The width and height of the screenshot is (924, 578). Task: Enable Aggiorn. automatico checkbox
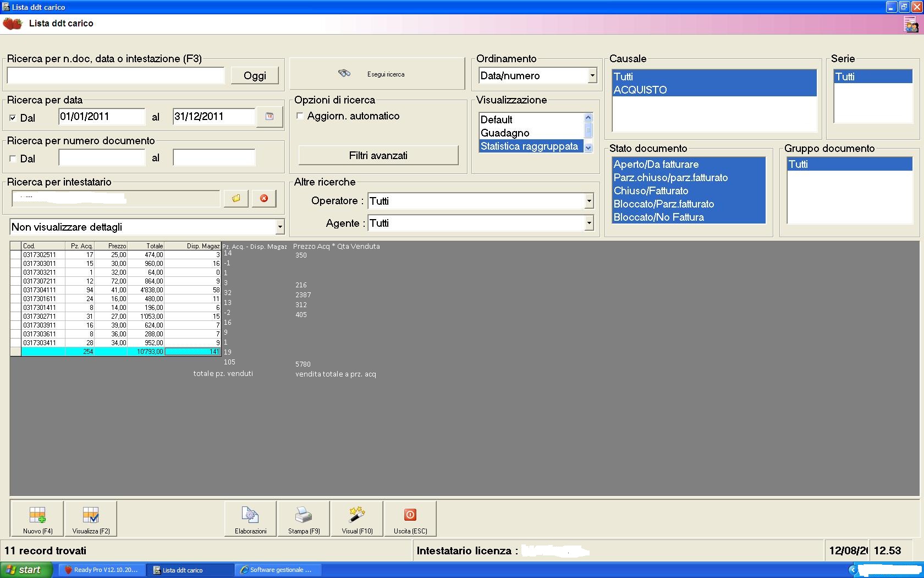300,116
